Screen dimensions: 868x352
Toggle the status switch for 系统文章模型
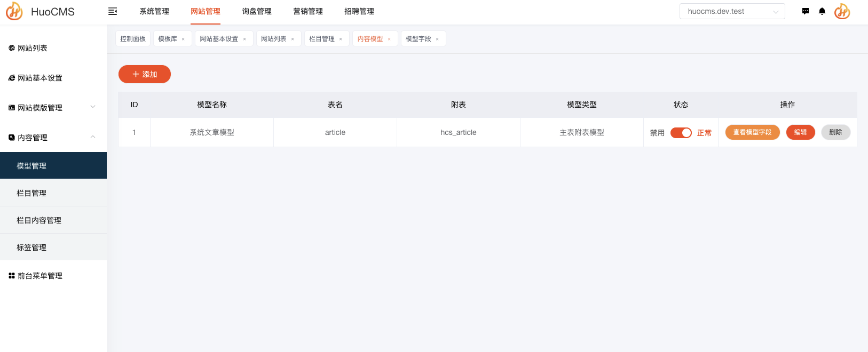point(681,133)
